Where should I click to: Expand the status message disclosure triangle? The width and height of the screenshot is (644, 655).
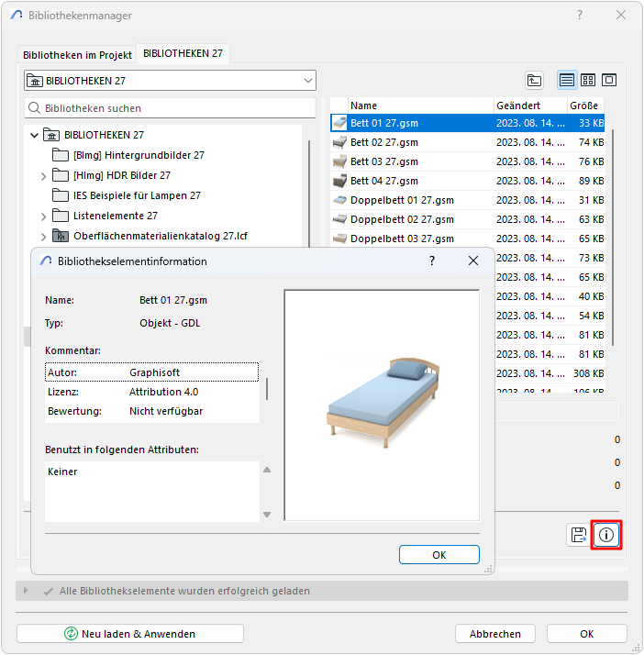coord(26,591)
